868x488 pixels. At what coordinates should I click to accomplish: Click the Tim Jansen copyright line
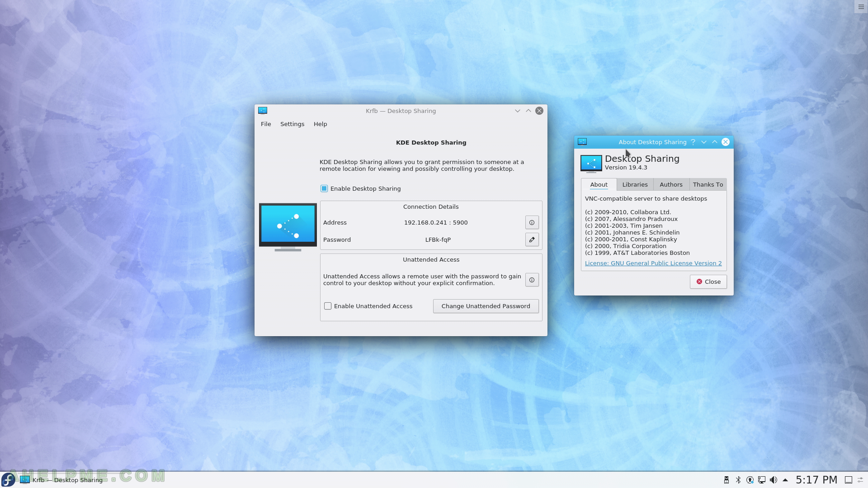coord(623,225)
